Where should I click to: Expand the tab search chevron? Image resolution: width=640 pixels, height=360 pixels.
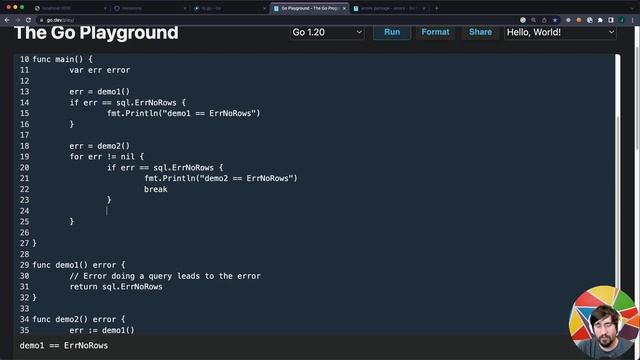632,8
